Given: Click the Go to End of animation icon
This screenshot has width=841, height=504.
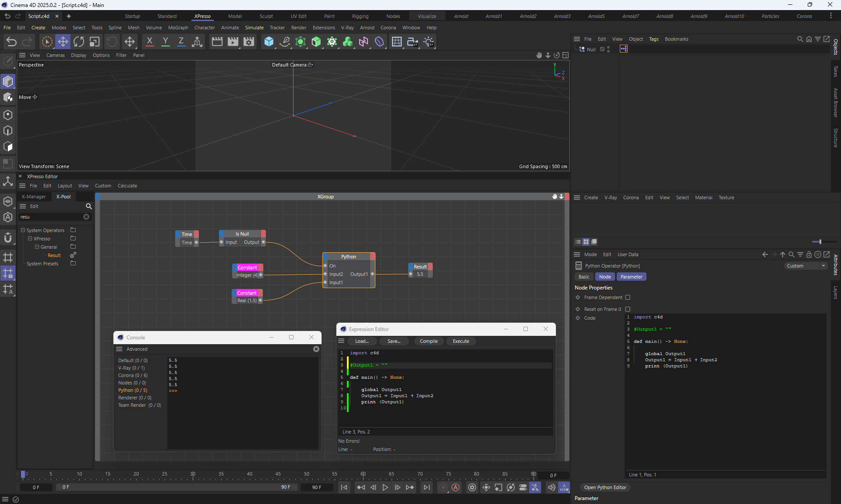Looking at the screenshot, I should (426, 487).
